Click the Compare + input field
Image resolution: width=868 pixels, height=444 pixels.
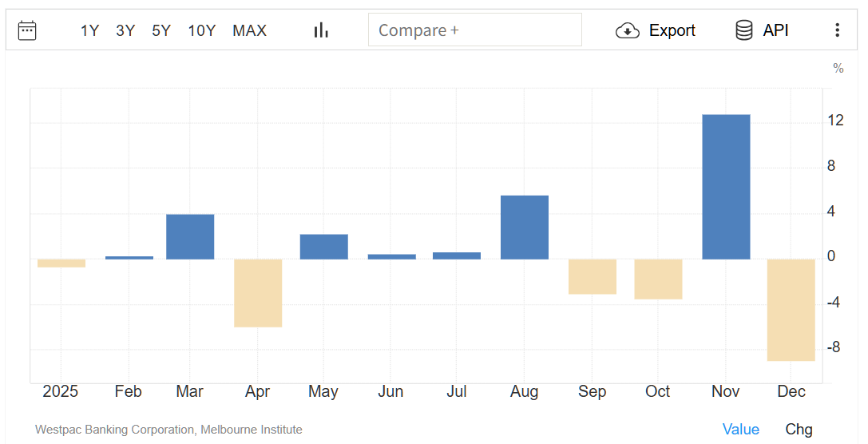(474, 30)
